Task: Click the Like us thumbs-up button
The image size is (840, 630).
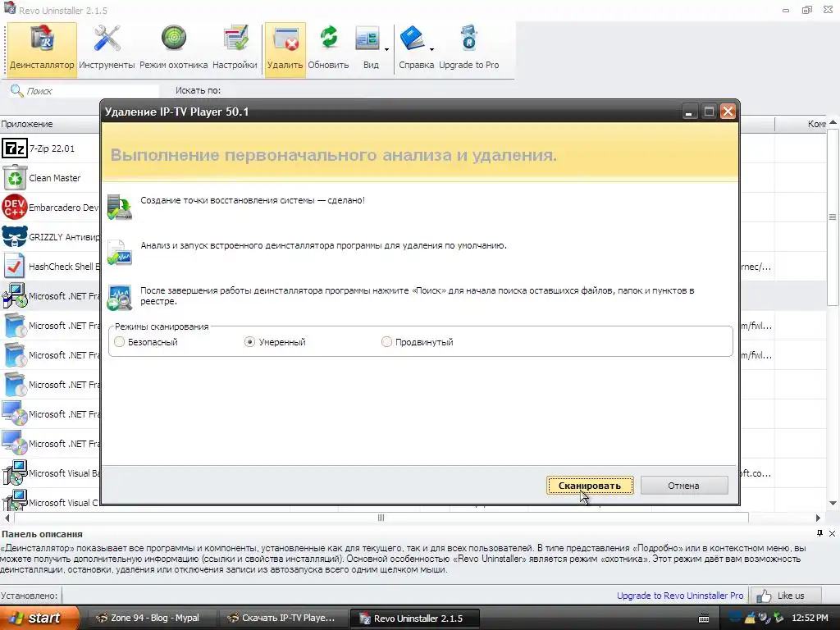Action: click(785, 596)
